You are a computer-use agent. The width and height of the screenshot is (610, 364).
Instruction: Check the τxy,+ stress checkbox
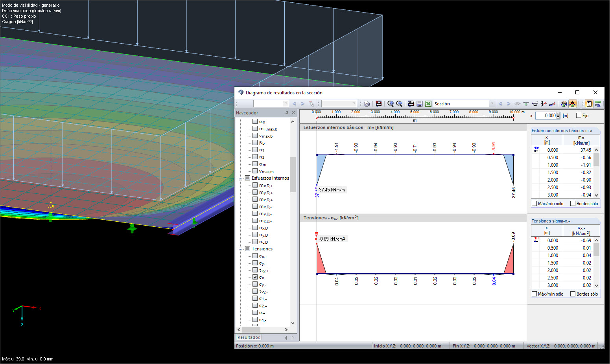tap(255, 270)
